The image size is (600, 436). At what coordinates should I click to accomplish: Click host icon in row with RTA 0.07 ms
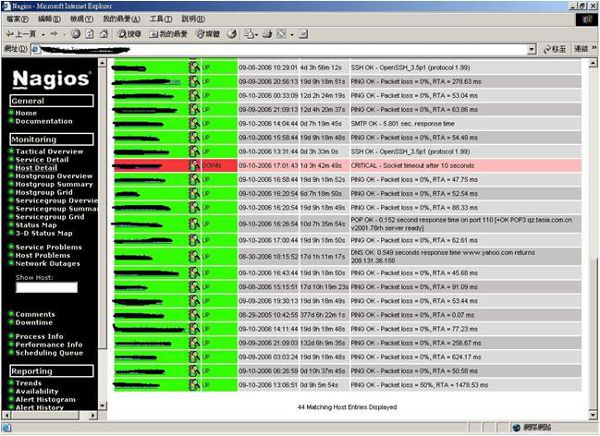tap(194, 315)
